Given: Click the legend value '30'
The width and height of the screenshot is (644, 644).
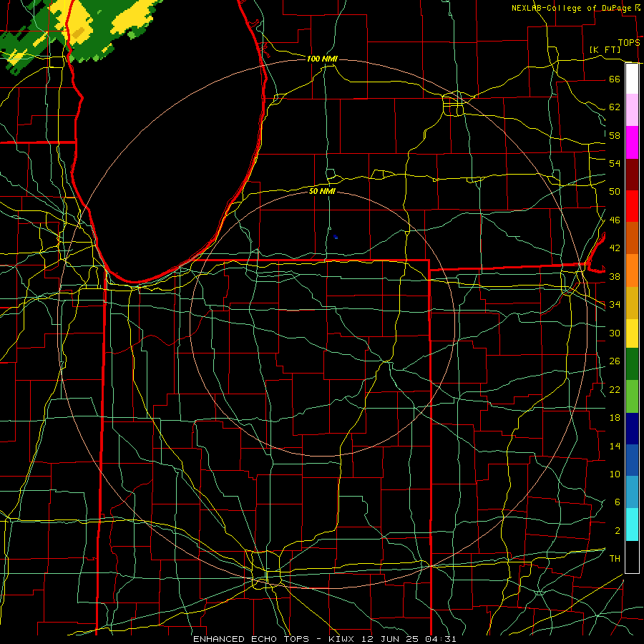Looking at the screenshot, I should [615, 333].
